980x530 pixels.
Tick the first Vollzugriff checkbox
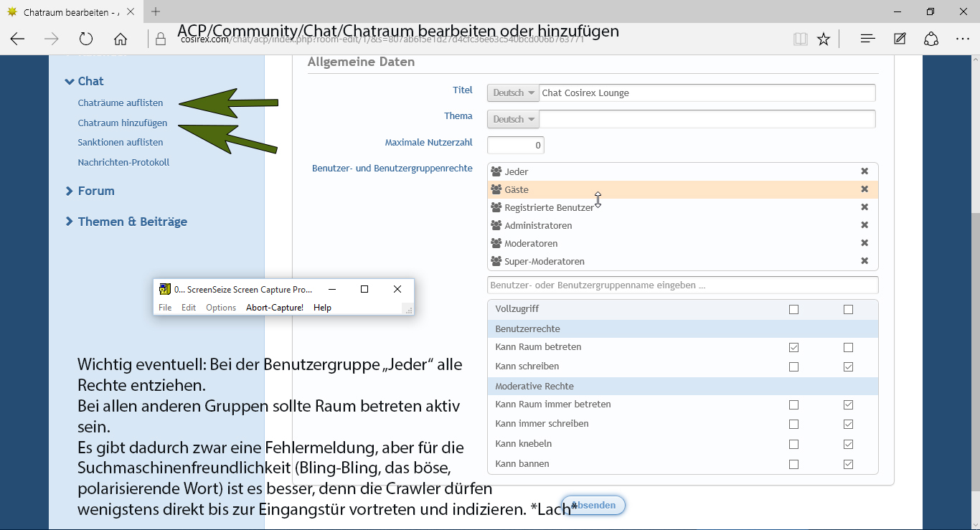point(793,310)
